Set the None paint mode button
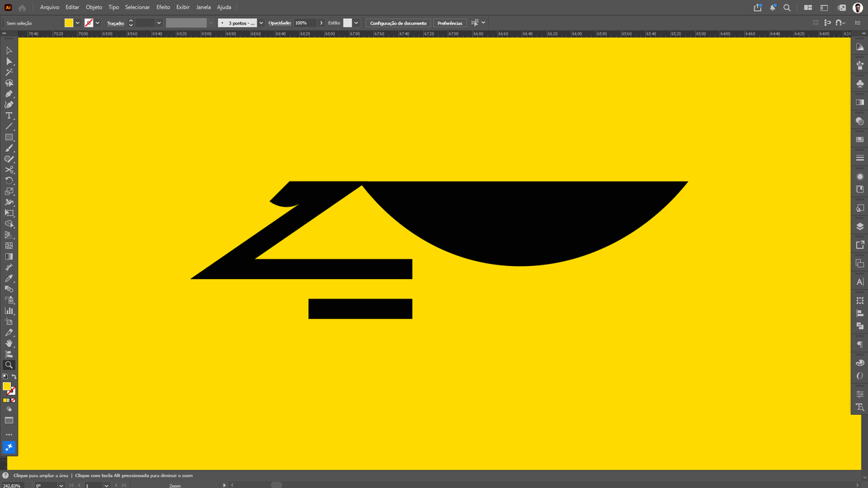 point(14,400)
